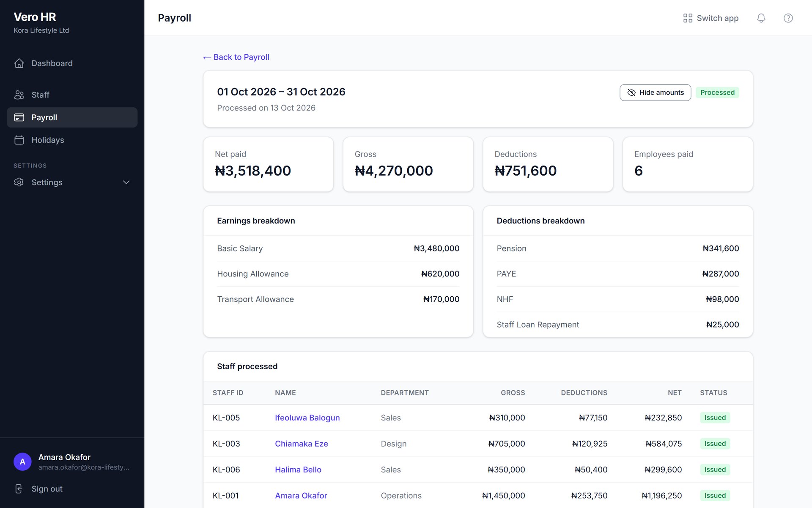Click the Sign out text
Image resolution: width=812 pixels, height=508 pixels.
click(47, 489)
